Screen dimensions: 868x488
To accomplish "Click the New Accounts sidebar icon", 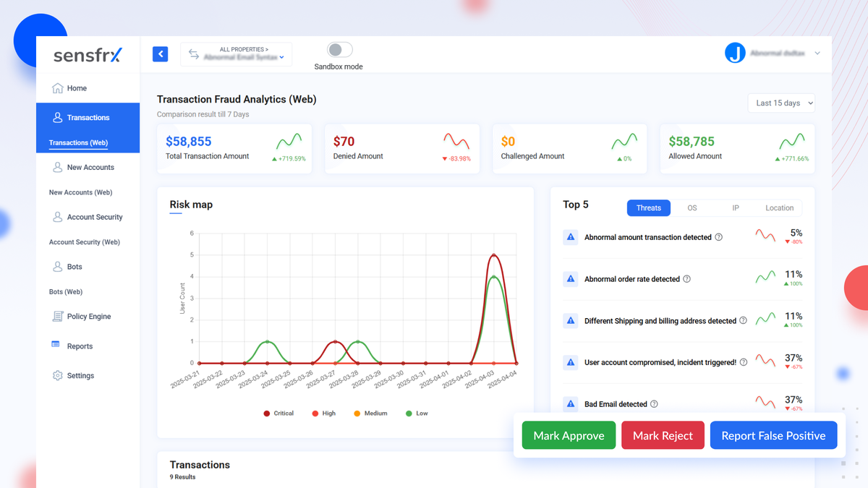I will coord(56,167).
